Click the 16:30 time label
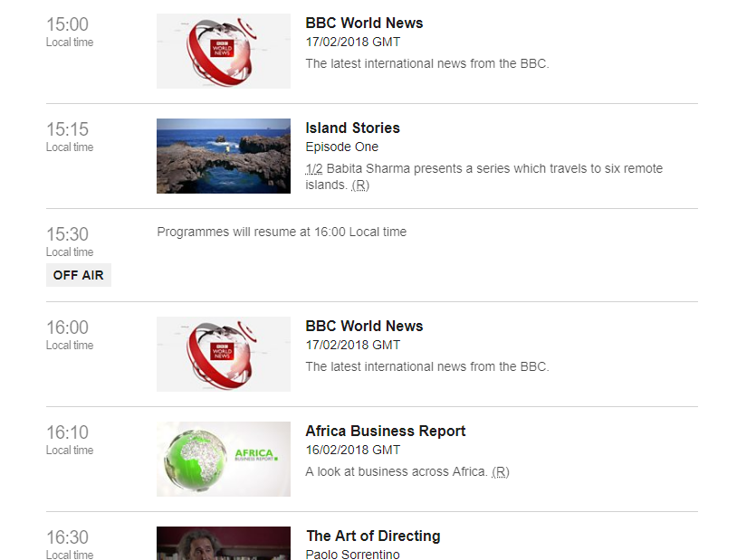756x560 pixels. 67,537
